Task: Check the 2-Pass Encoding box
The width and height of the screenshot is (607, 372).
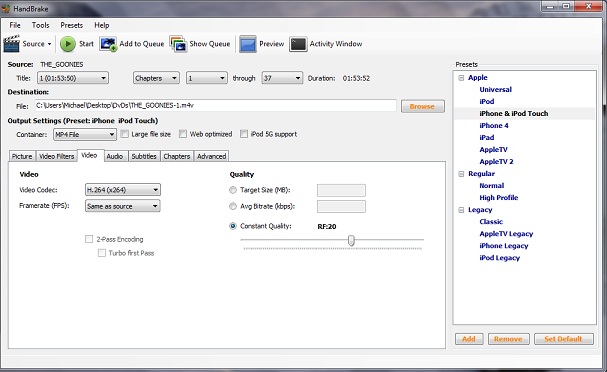Action: coord(89,239)
